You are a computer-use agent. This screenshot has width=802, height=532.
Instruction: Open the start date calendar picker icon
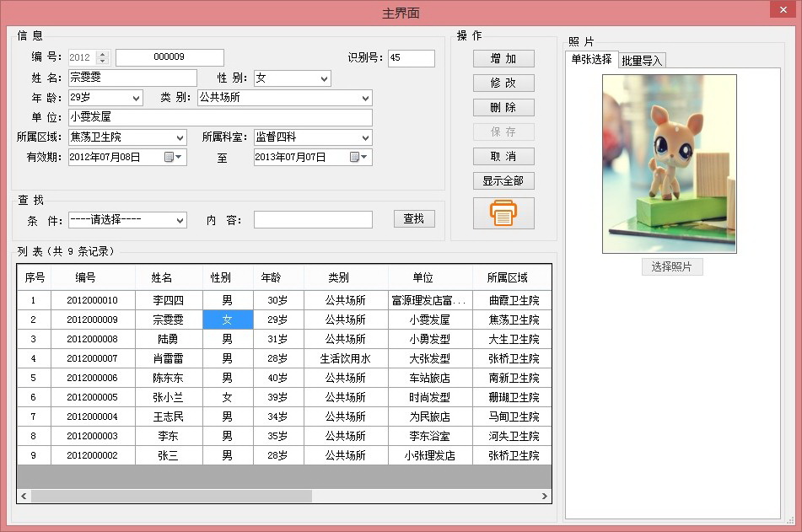point(173,157)
